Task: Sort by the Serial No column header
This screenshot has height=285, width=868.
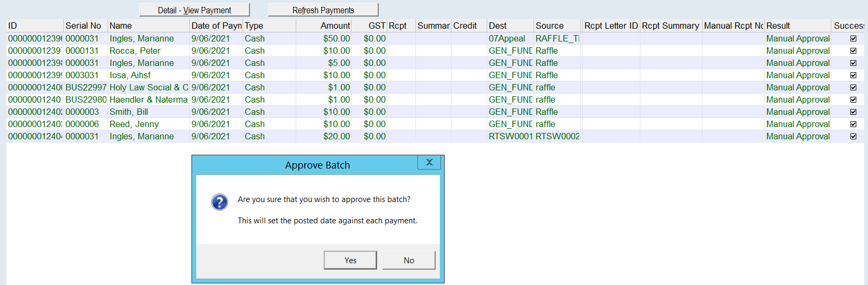Action: [x=85, y=26]
